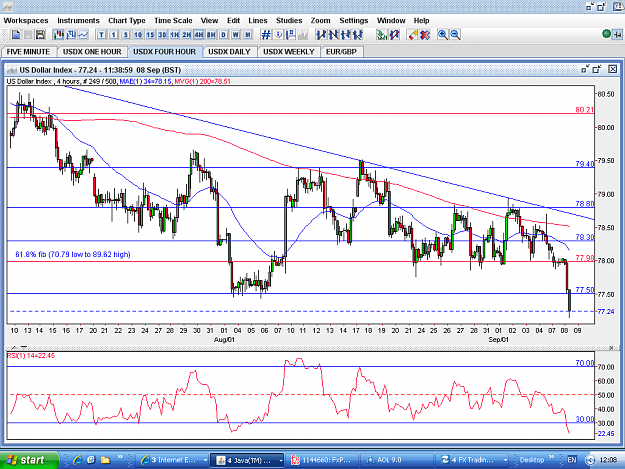Open the Chart Type menu
The image size is (625, 469).
[x=127, y=21]
